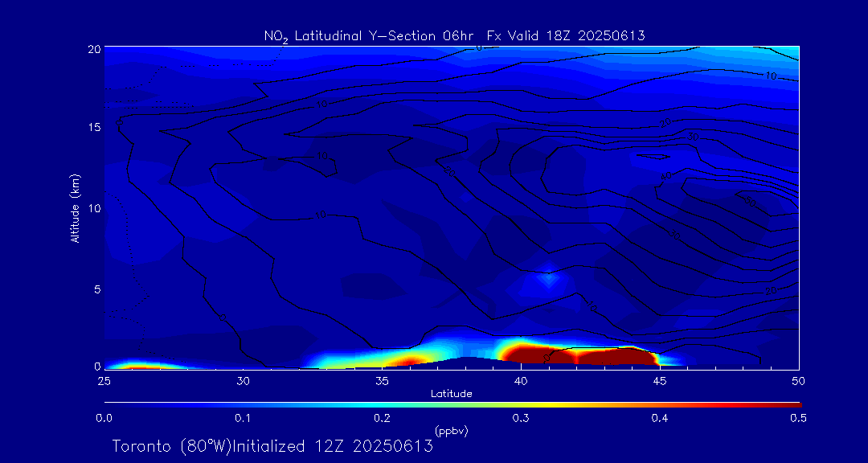Click the NO2 Latitudinal Y-Section plot title
The image size is (868, 463).
454,35
